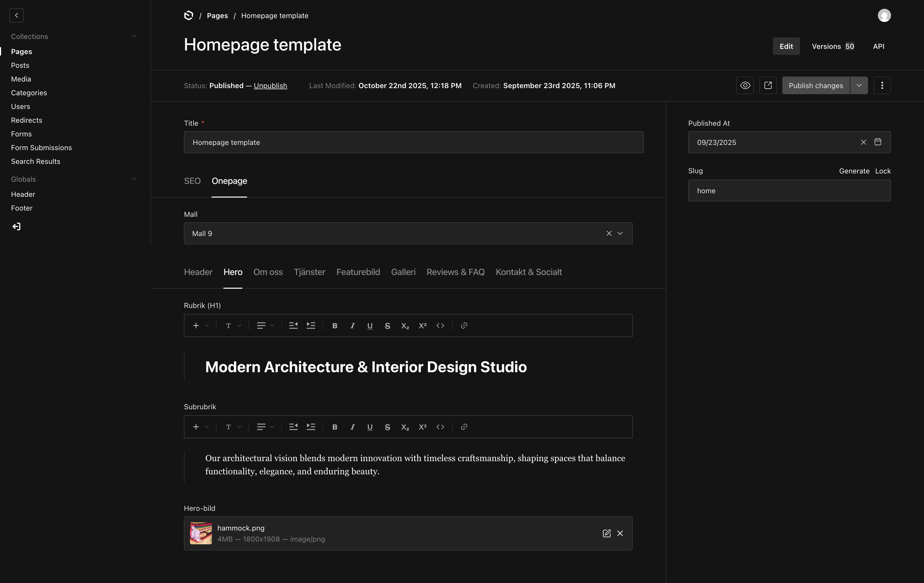Open the calendar picker for Published At
This screenshot has width=924, height=583.
878,142
